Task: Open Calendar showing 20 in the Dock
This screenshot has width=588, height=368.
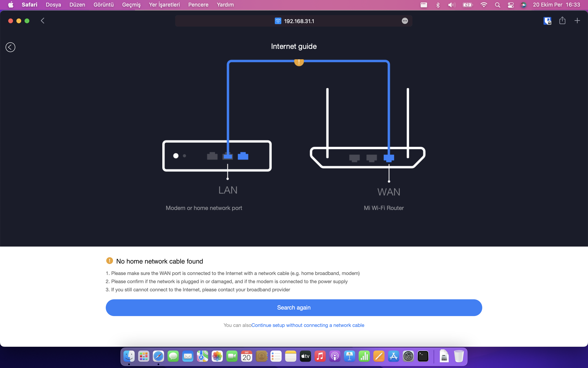Action: click(247, 357)
